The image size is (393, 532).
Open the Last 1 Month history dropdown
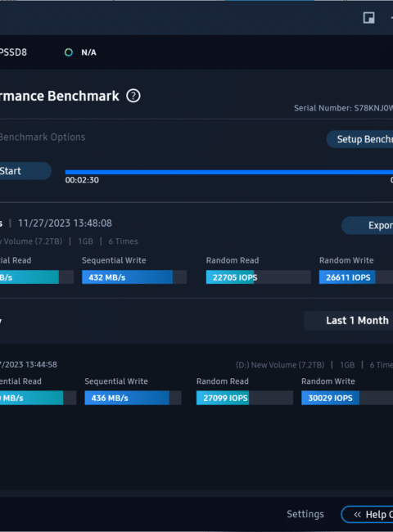pos(349,320)
